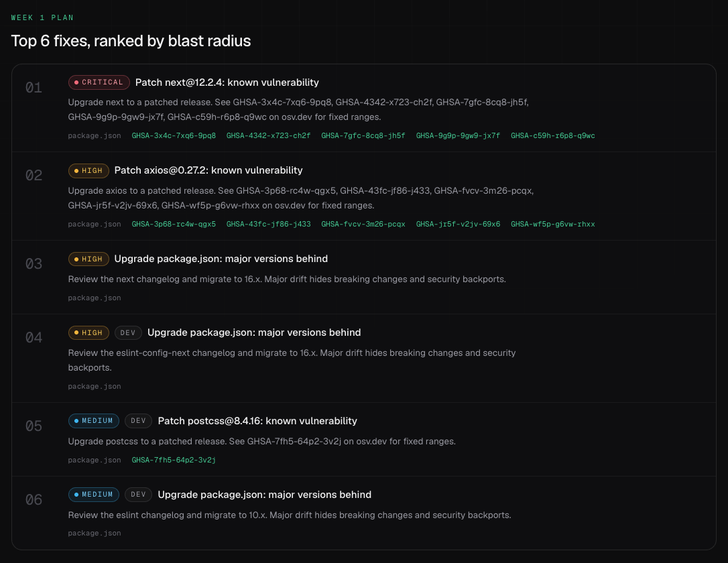Click rank number 06
Viewport: 728px width, 563px height.
[x=34, y=499]
